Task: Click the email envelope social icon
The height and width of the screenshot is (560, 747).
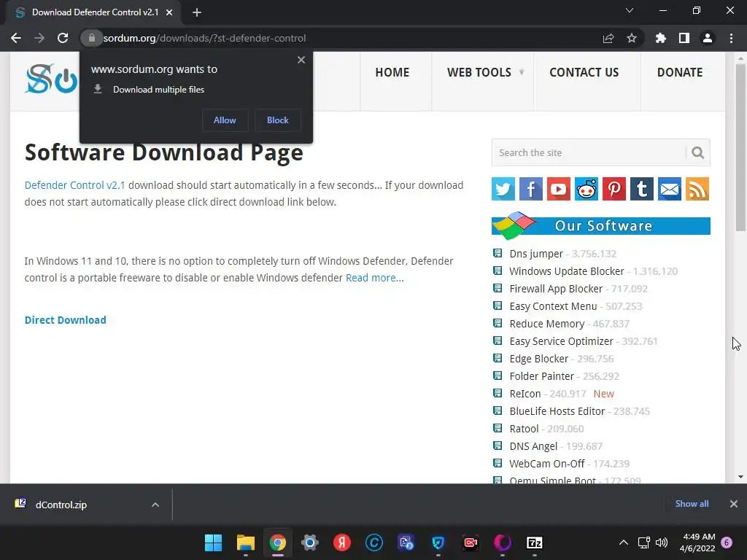Action: pyautogui.click(x=670, y=189)
